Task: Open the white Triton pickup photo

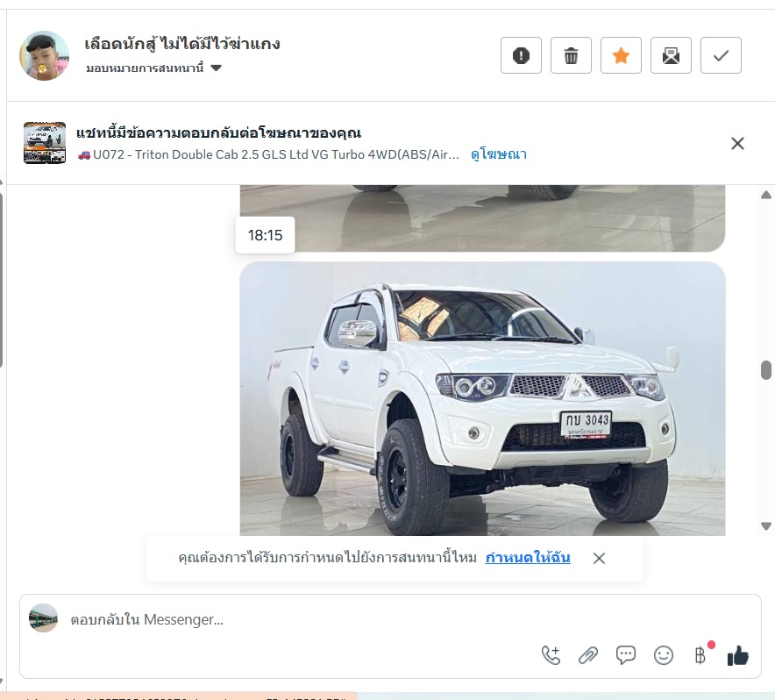Action: click(x=482, y=399)
